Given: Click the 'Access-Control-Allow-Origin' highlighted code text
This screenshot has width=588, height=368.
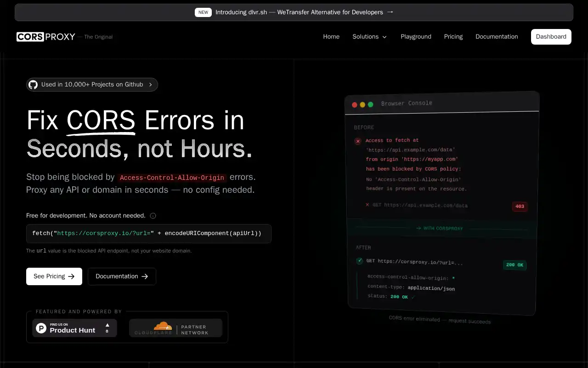Looking at the screenshot, I should coord(172,178).
